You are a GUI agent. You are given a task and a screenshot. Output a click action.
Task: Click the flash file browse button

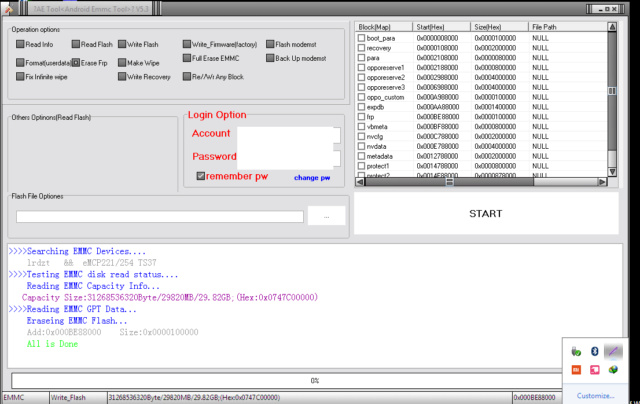click(x=325, y=216)
